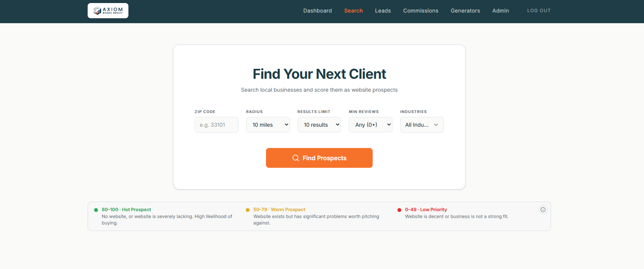Click the '0–49 · Low Priority' label
This screenshot has height=269, width=644.
426,210
